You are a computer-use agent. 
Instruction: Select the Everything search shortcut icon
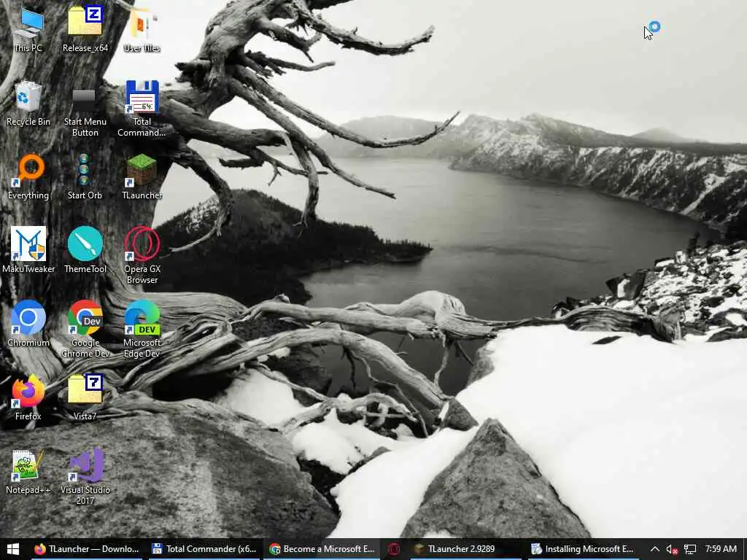click(28, 176)
